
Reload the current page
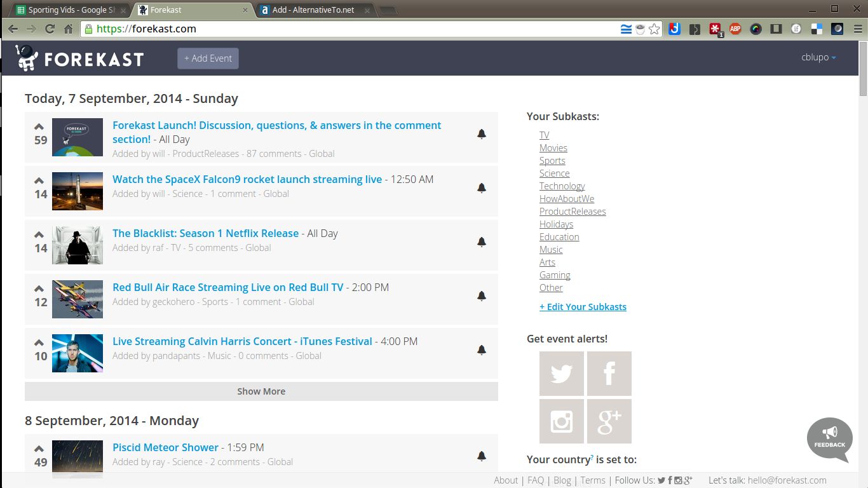point(50,29)
